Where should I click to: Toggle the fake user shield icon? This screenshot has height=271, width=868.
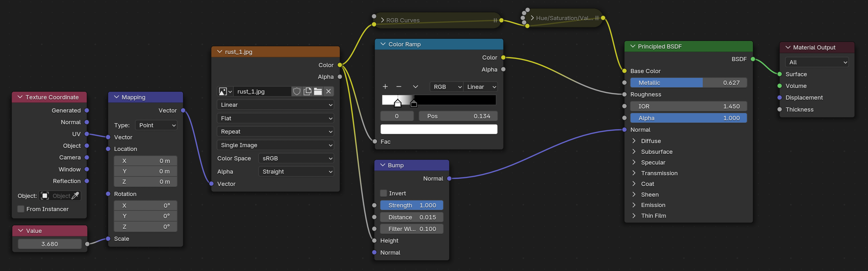(x=296, y=92)
